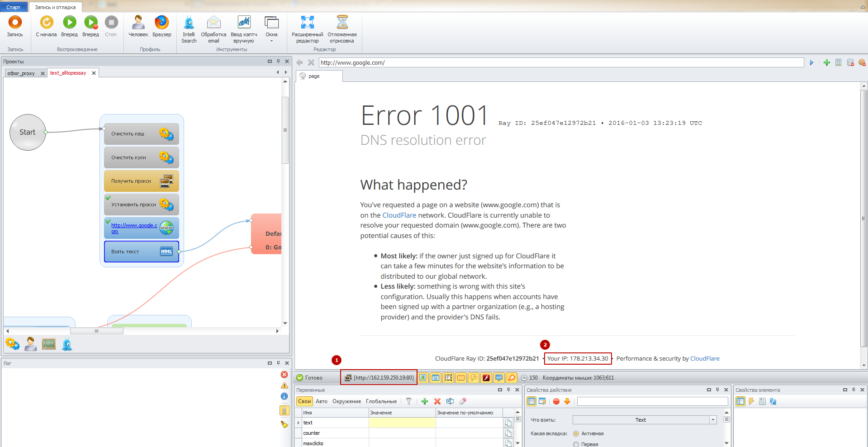This screenshot has width=868, height=447.
Task: Click the plain green Вперед play button
Action: (69, 26)
